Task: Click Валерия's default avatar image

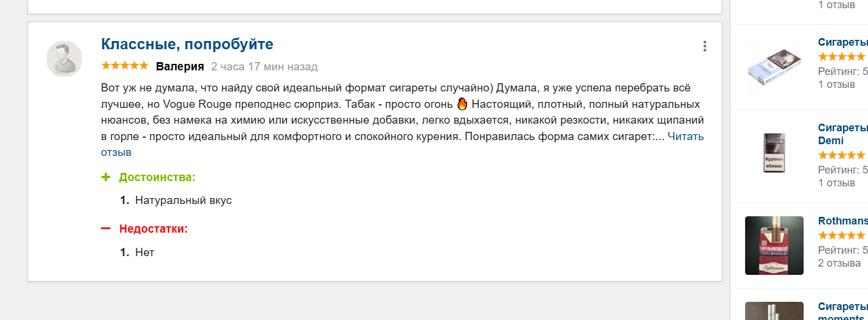Action: [x=64, y=59]
